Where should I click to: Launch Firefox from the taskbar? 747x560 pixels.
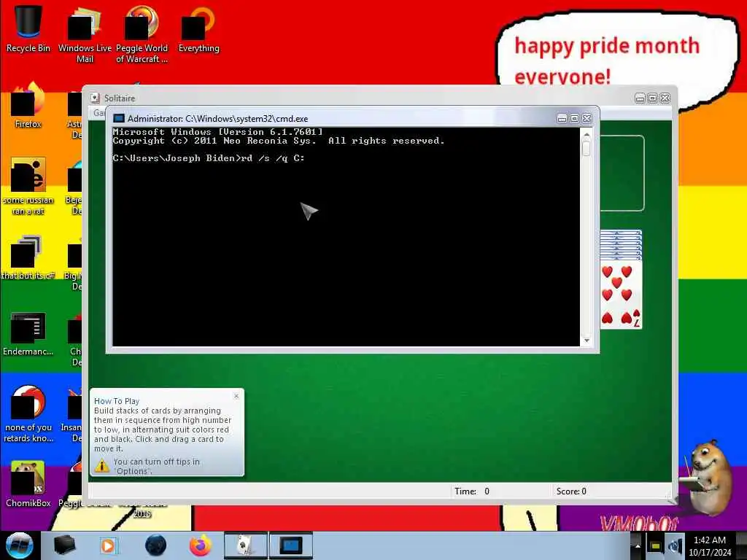coord(201,545)
